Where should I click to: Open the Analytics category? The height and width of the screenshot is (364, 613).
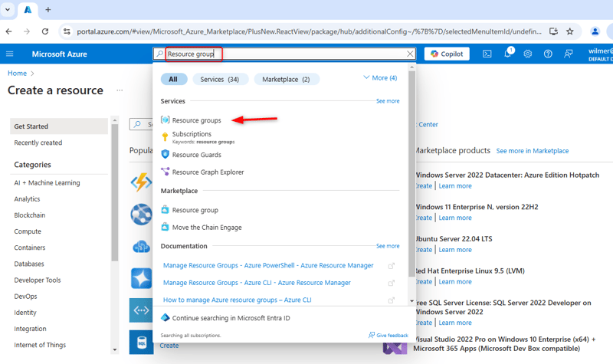pyautogui.click(x=27, y=199)
